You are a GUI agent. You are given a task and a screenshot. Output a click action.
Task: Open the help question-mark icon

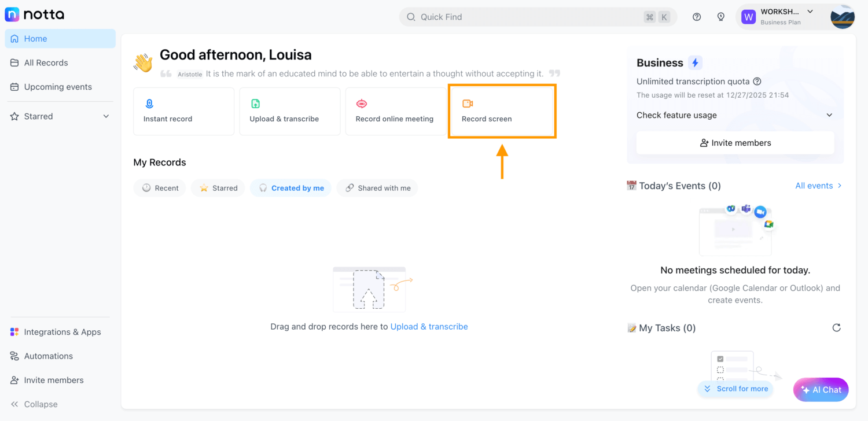coord(697,17)
